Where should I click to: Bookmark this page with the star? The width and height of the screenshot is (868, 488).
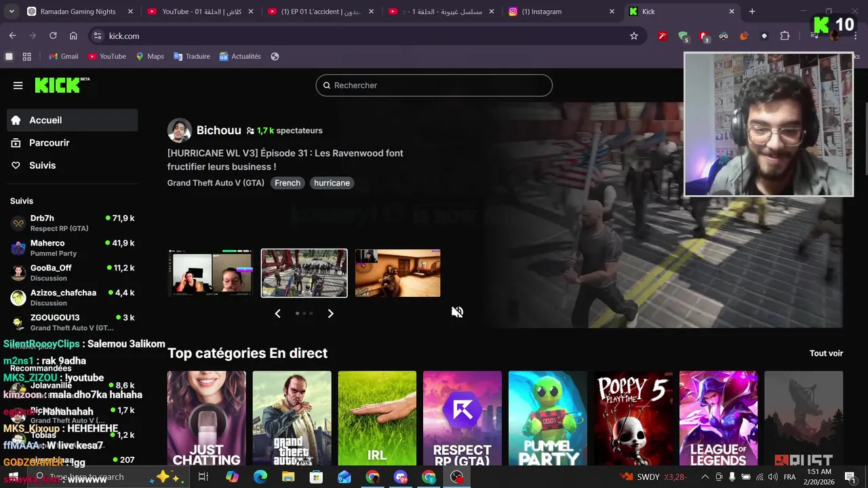point(634,36)
